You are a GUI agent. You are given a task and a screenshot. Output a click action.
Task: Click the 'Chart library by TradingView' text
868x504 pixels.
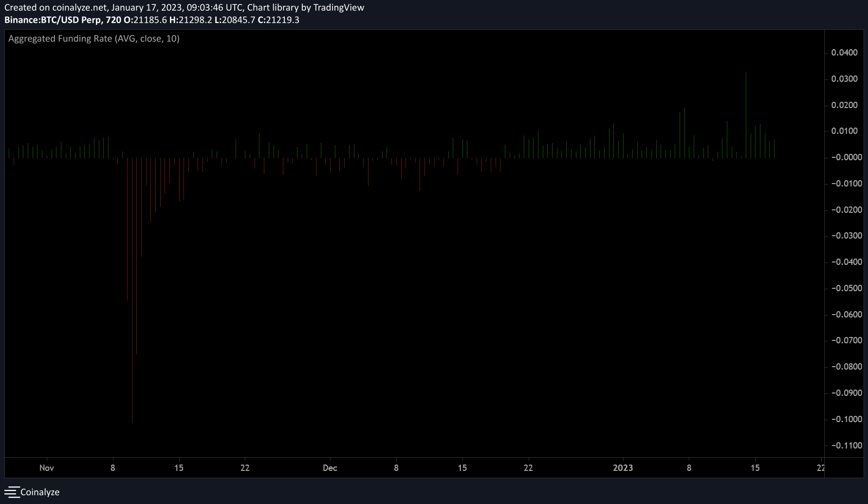[x=306, y=7]
